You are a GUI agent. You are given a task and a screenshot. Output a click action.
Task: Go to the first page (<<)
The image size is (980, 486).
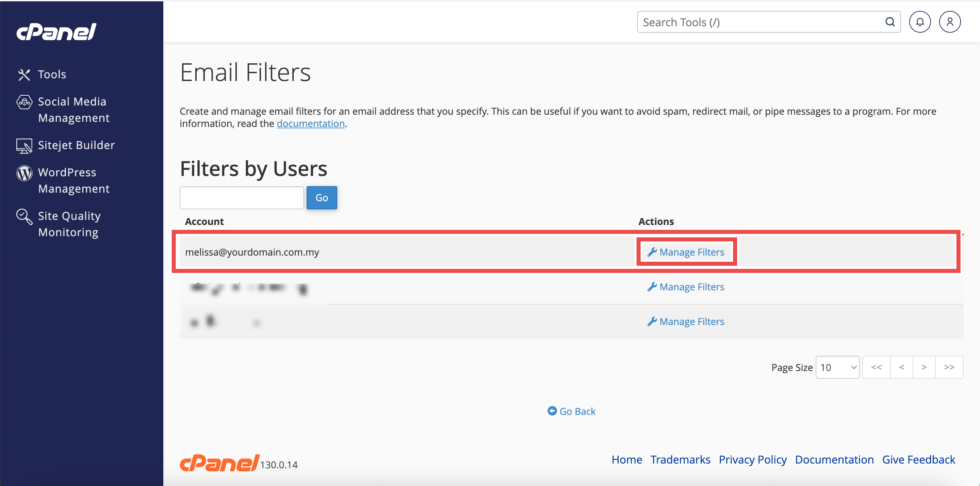point(876,367)
